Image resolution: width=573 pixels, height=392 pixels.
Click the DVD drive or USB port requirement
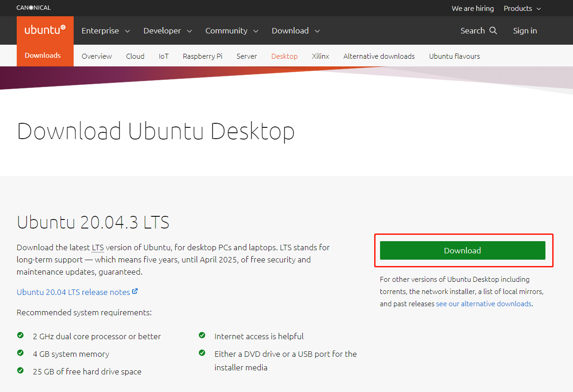click(286, 361)
